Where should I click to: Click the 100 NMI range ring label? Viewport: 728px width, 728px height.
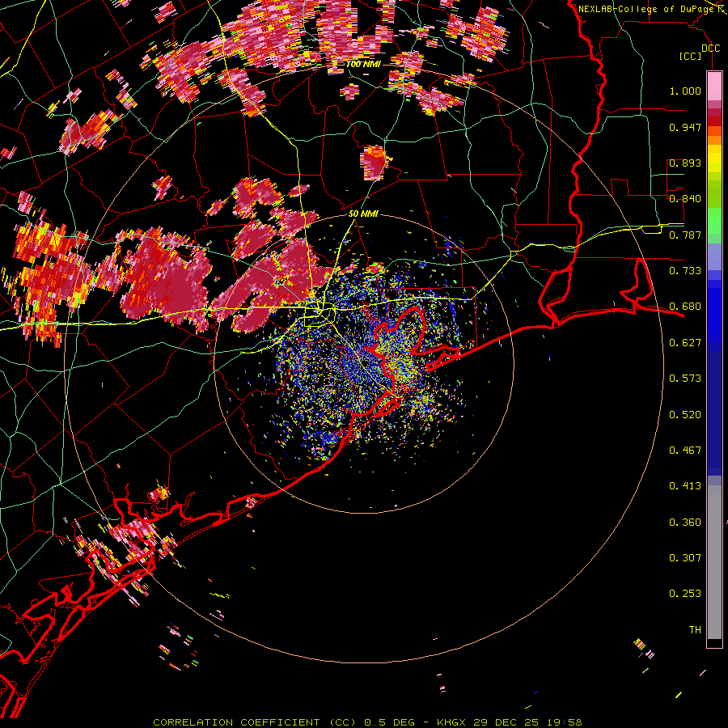pyautogui.click(x=363, y=64)
